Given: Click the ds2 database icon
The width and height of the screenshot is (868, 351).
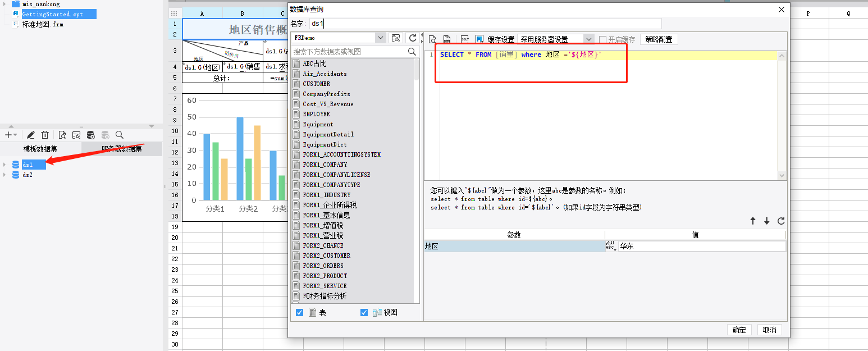Looking at the screenshot, I should point(16,175).
